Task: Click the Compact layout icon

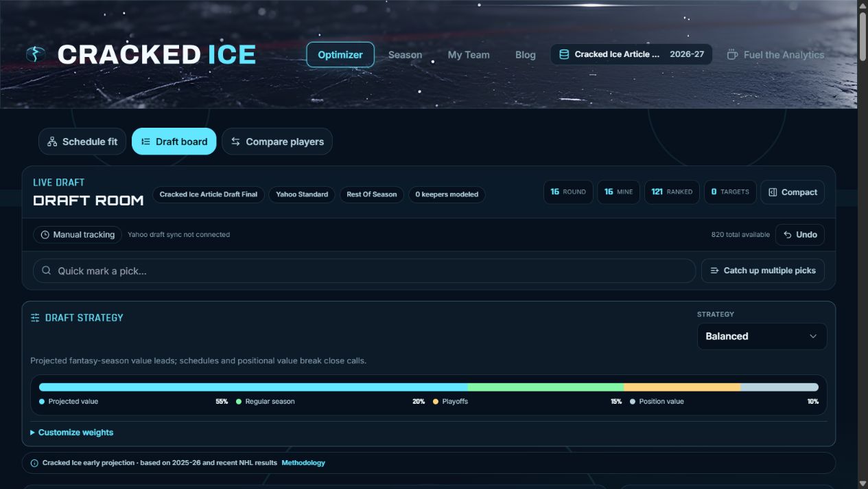Action: click(x=773, y=192)
